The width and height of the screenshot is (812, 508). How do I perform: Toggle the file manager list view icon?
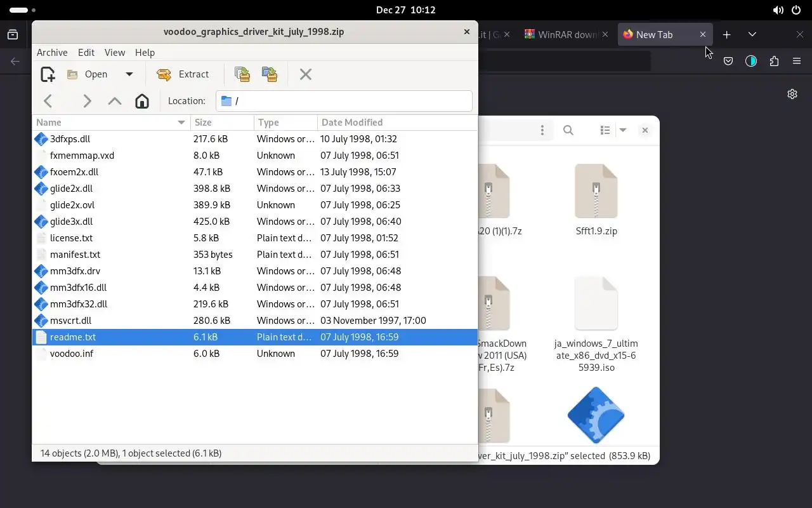pos(605,130)
